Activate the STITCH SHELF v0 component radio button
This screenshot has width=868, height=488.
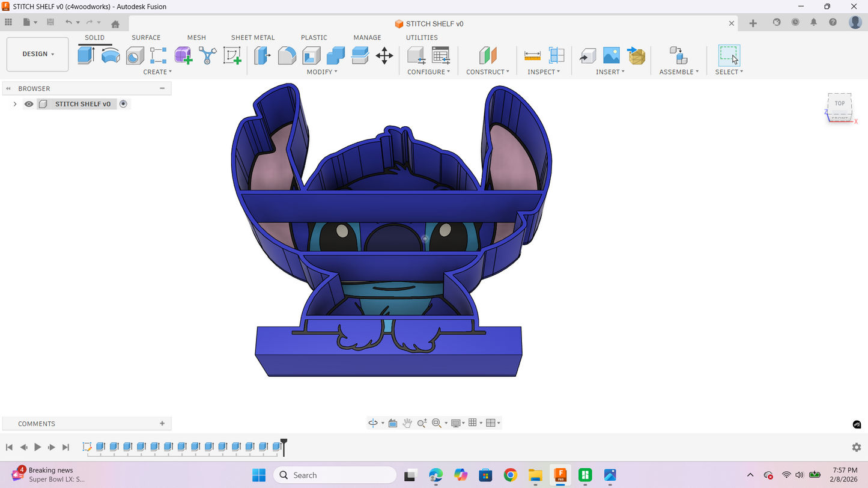tap(123, 104)
